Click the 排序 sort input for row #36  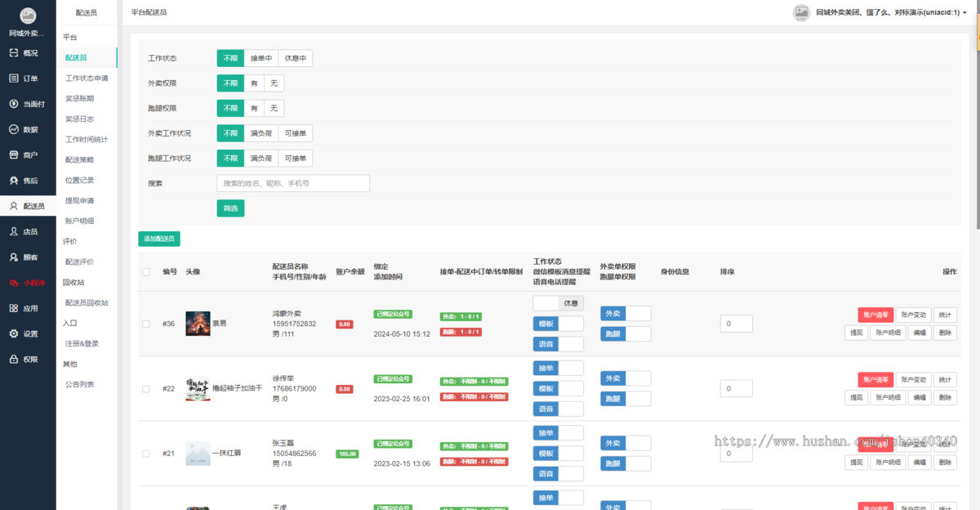(736, 324)
